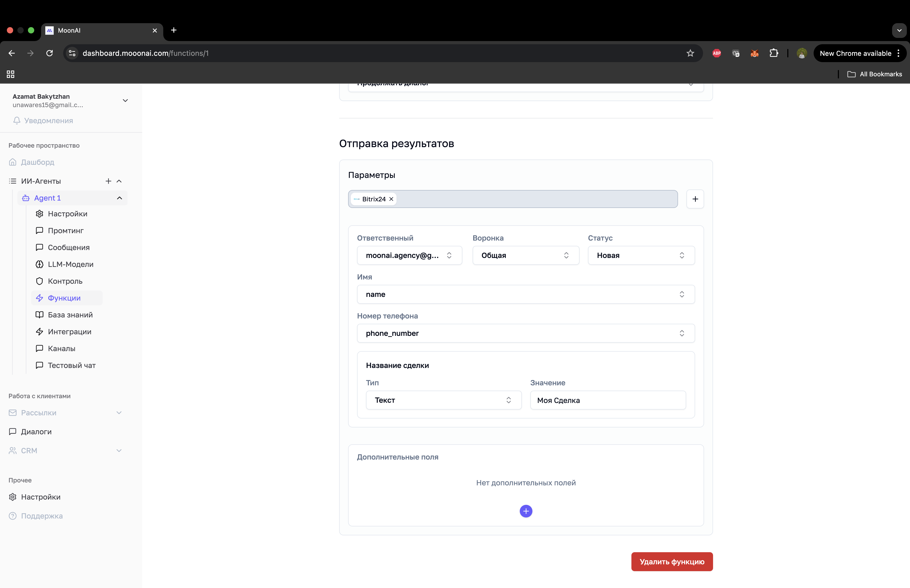This screenshot has width=910, height=588.
Task: Open the Воронка dropdown set to Общая
Action: click(526, 255)
